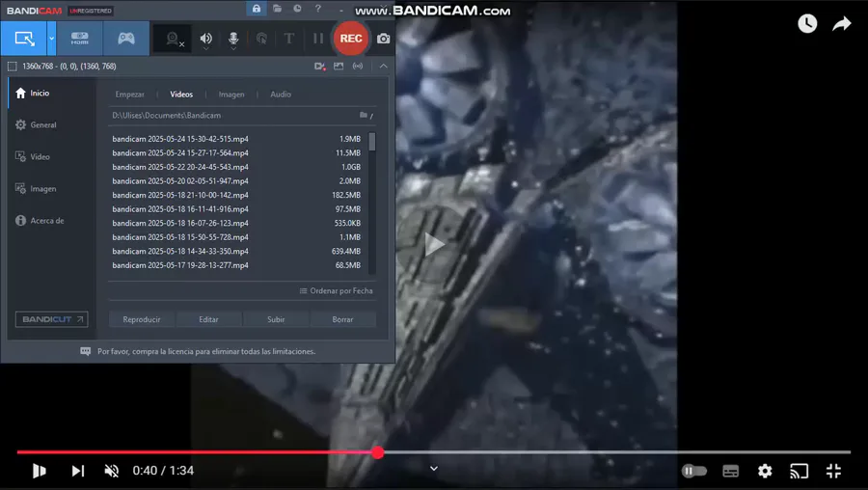
Task: Switch to the Videos tab
Action: point(181,95)
